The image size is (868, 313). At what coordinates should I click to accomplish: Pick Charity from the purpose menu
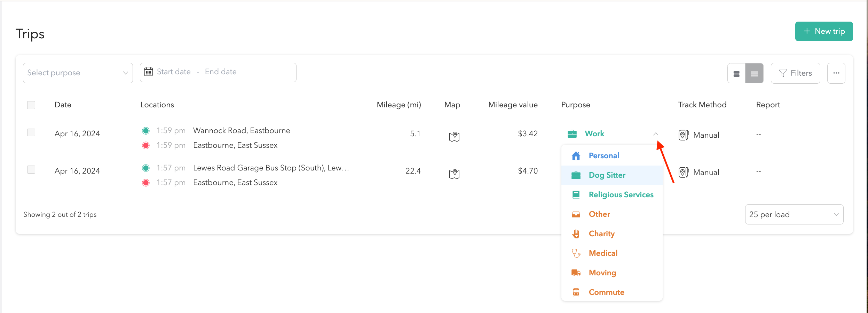click(x=601, y=234)
